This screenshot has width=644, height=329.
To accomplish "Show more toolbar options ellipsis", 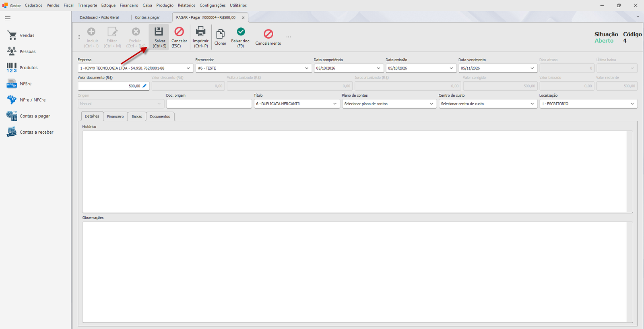I will (x=289, y=37).
